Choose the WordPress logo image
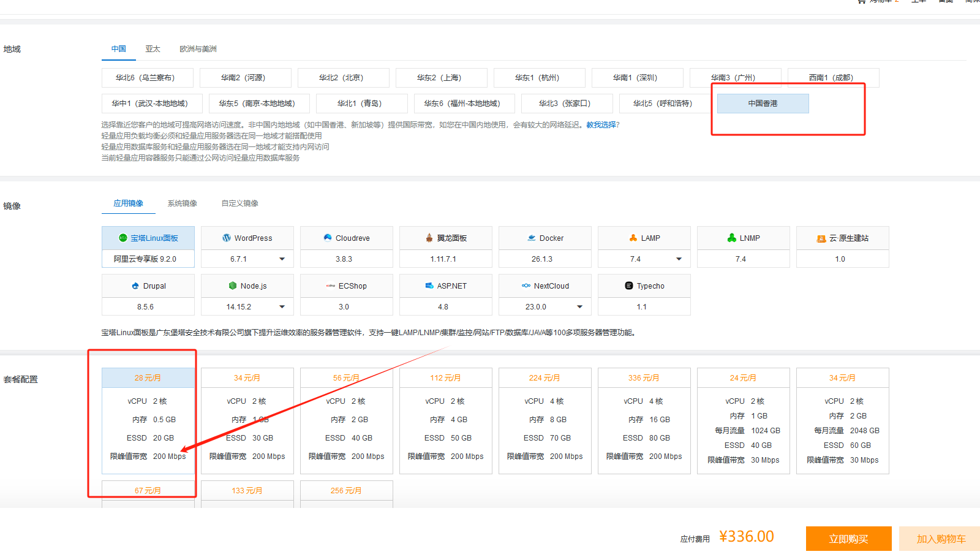Screen dimensions: 980x557 coord(227,238)
